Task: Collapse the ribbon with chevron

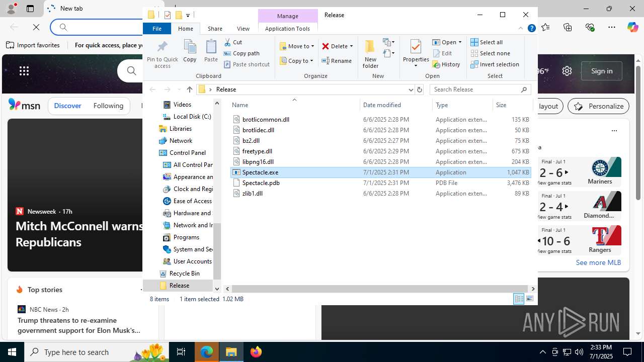Action: click(521, 29)
